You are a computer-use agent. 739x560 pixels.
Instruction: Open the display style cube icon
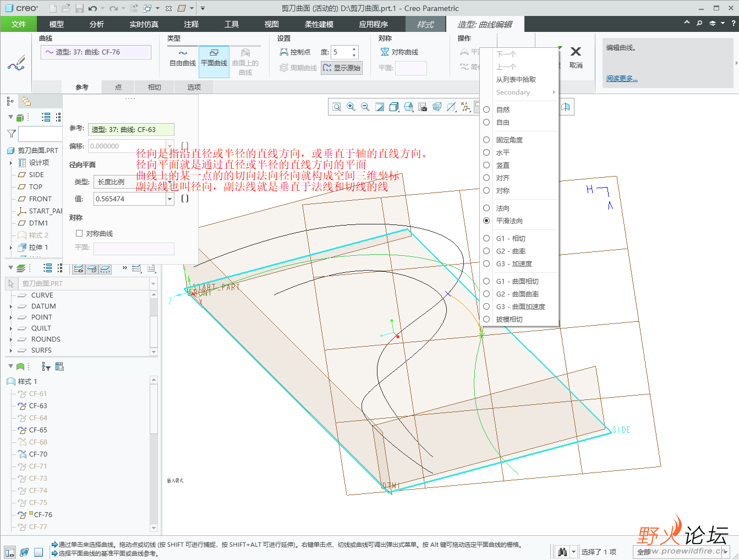(x=394, y=107)
